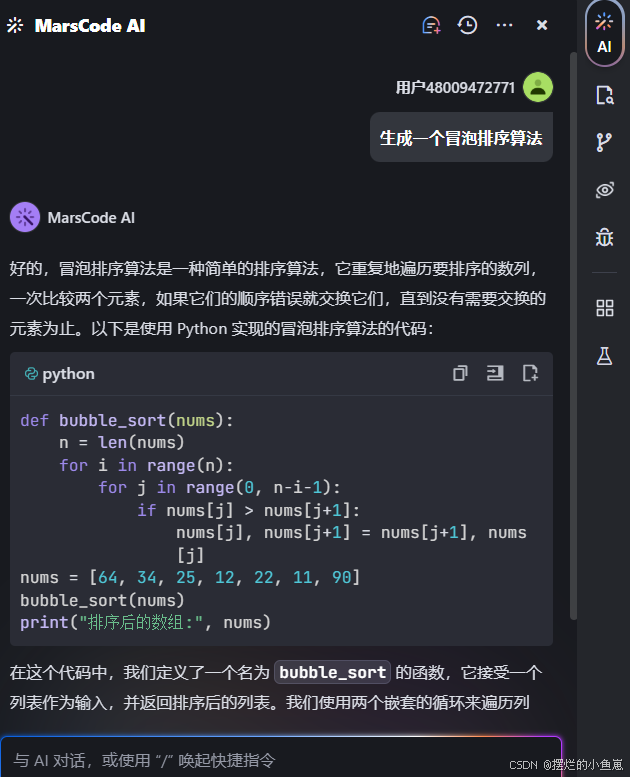Open chat history
This screenshot has height=777, width=630.
coord(467,25)
